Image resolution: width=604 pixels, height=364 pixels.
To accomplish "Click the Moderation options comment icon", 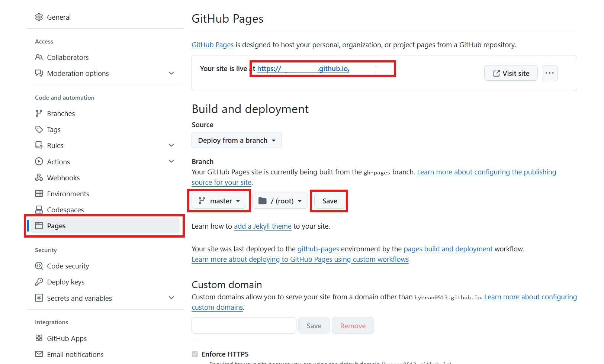I will [x=39, y=73].
